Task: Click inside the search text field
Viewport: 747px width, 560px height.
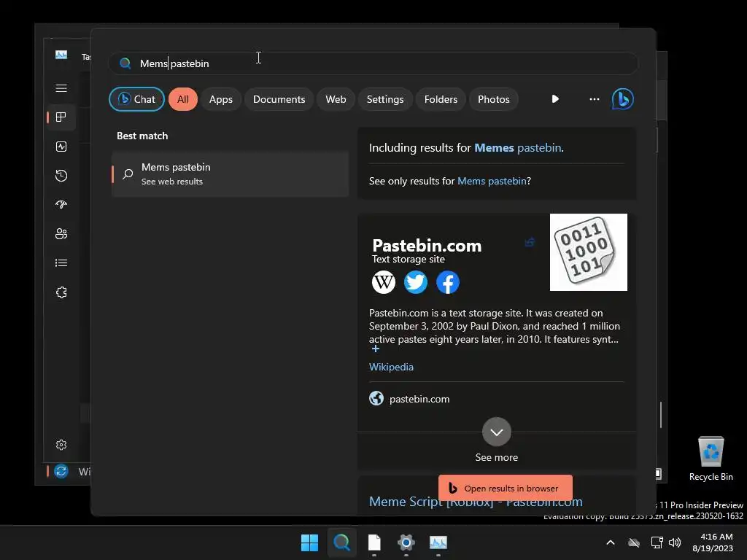Action: [x=373, y=63]
